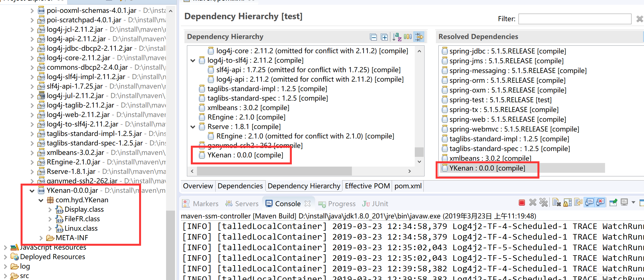The width and height of the screenshot is (644, 280).
Task: Select the Deployed Resources icon
Action: click(x=14, y=257)
